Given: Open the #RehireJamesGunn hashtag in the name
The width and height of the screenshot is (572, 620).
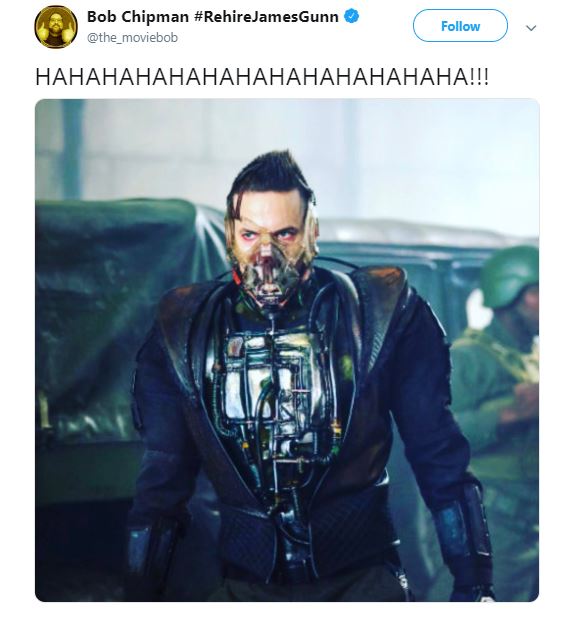Looking at the screenshot, I should click(x=267, y=17).
